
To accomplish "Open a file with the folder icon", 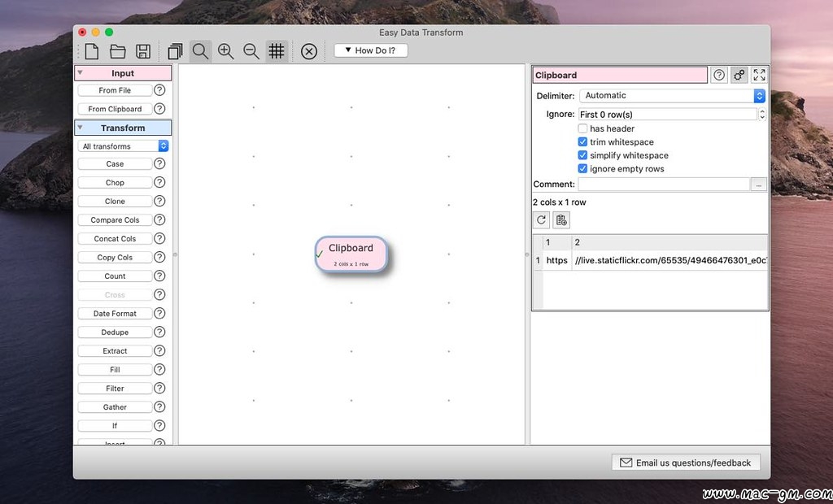I will click(117, 51).
